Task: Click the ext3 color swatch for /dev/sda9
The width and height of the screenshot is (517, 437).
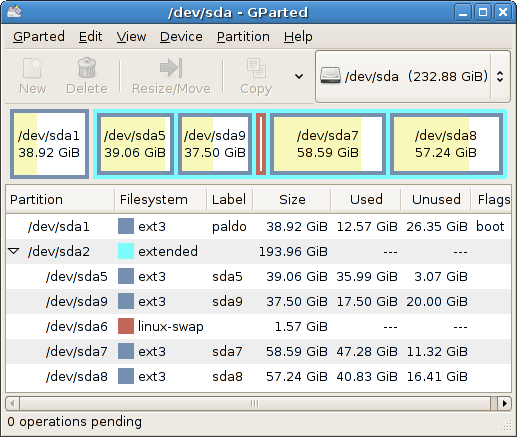Action: (126, 301)
